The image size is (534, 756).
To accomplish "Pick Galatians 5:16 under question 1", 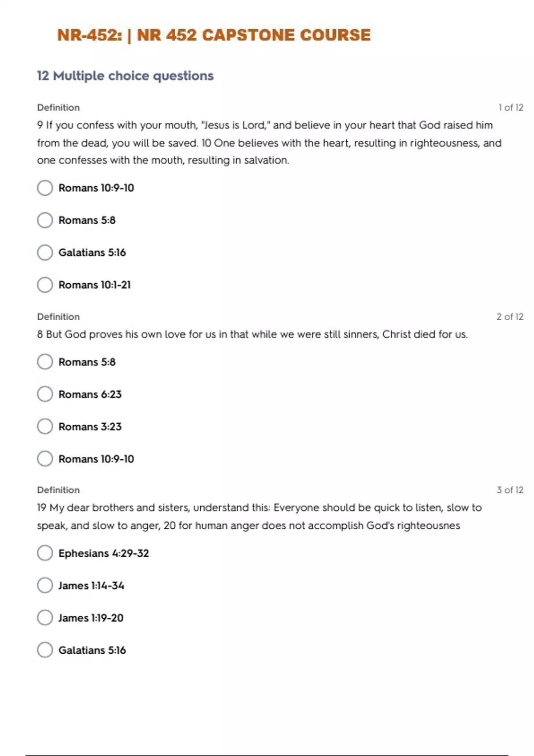I will click(x=45, y=253).
